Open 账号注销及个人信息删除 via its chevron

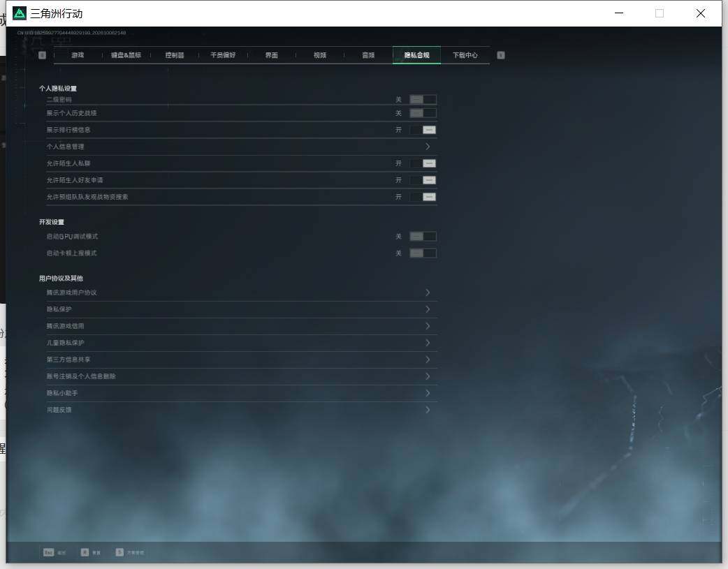[428, 376]
